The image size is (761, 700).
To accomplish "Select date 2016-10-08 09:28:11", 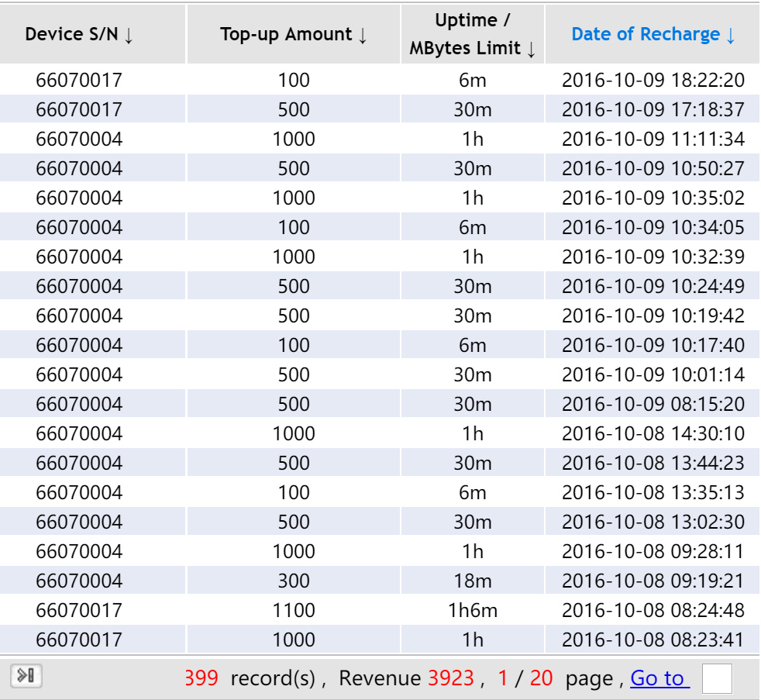I will (653, 551).
